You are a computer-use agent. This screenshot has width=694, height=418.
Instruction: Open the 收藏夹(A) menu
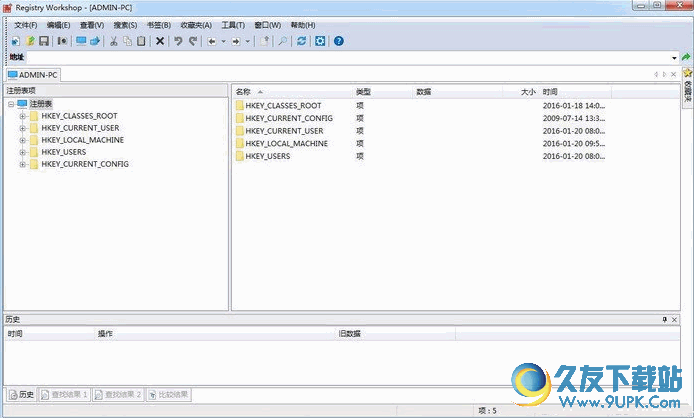[x=196, y=25]
